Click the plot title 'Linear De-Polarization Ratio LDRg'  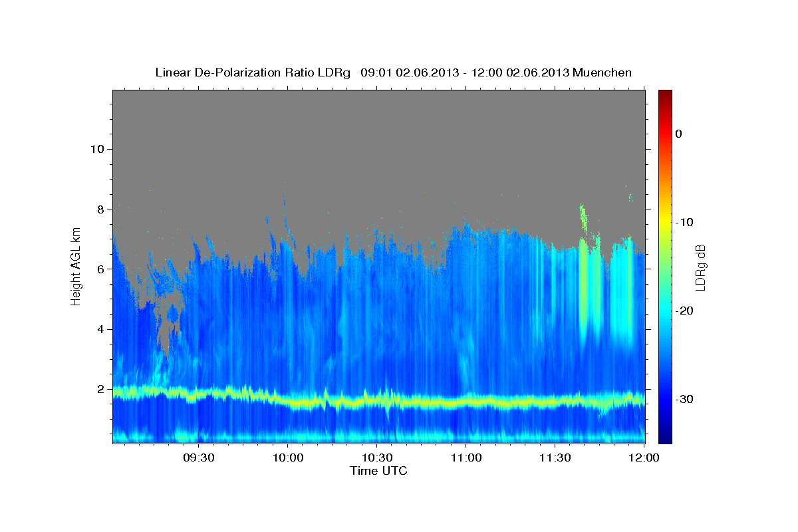(253, 72)
